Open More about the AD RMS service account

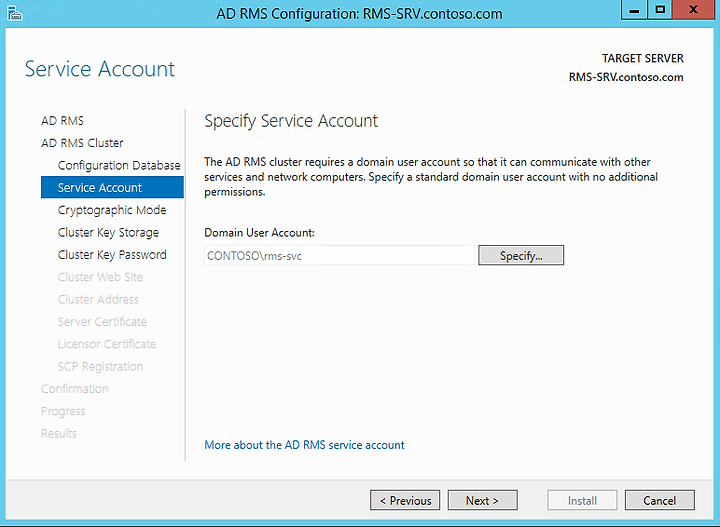[304, 445]
